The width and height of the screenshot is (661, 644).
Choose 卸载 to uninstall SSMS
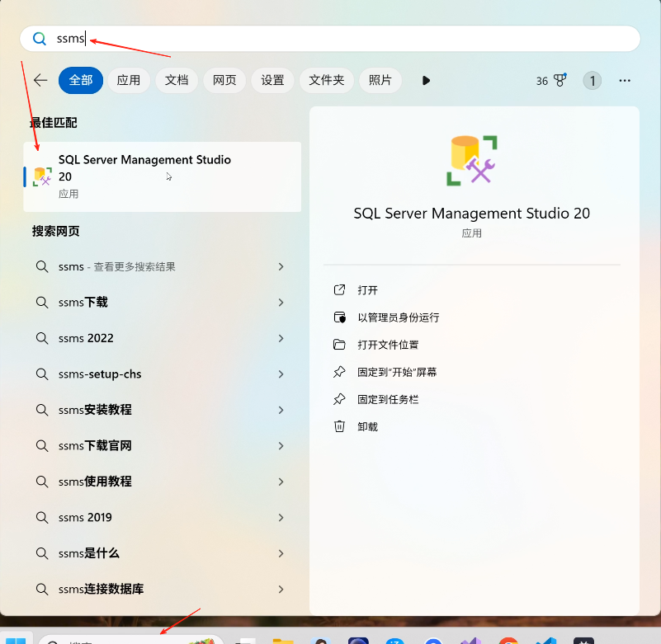(367, 427)
